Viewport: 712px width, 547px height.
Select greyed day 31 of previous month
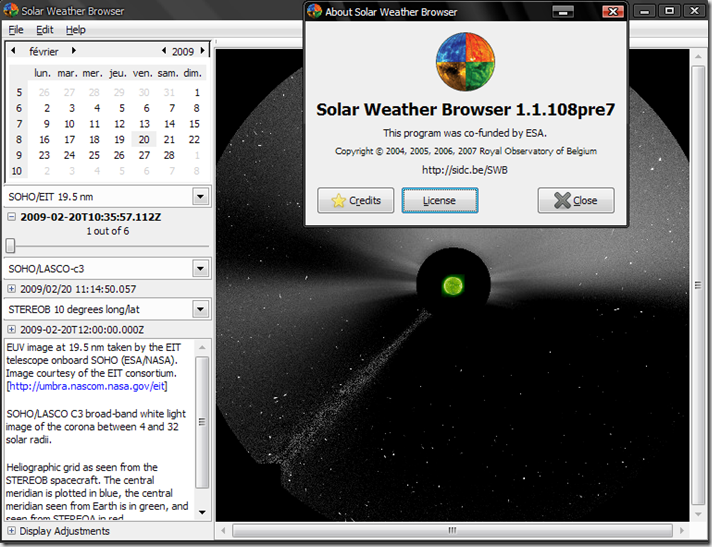pyautogui.click(x=169, y=93)
